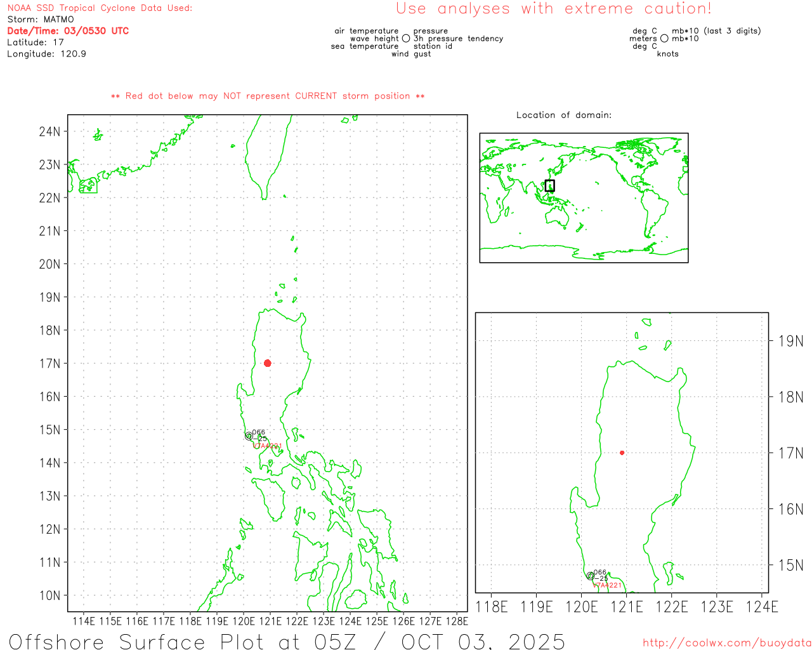812x650 pixels.
Task: Click red V7A4221 station label on main map
Action: pos(267,446)
